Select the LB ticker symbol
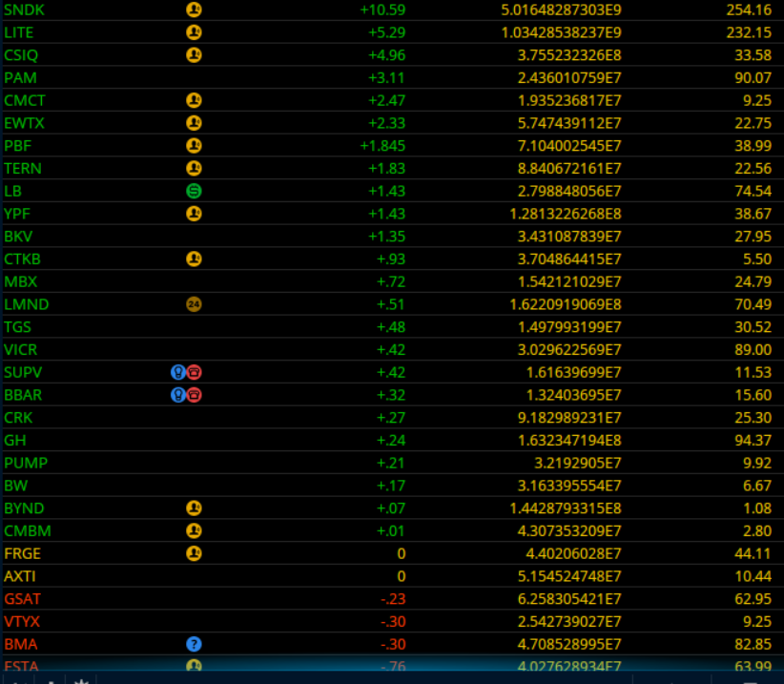This screenshot has height=684, width=784. tap(12, 191)
